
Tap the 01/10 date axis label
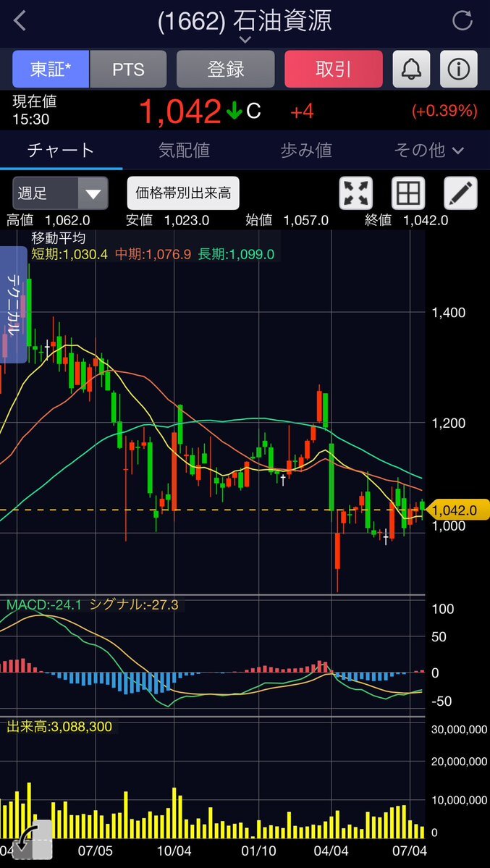click(259, 849)
